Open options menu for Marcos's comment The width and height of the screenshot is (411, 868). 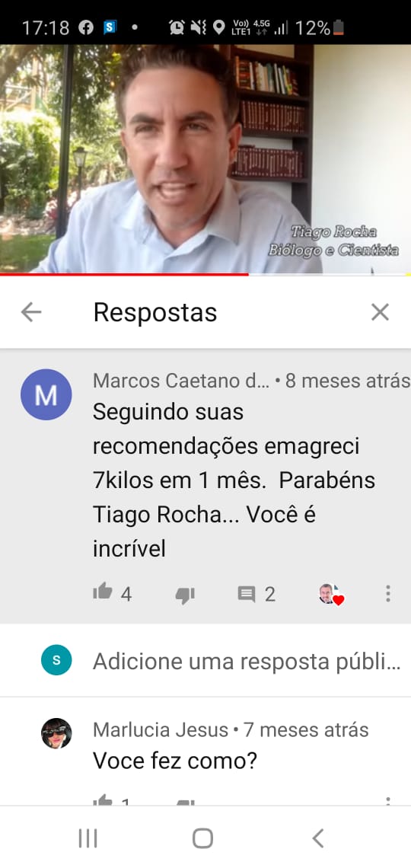[x=387, y=593]
